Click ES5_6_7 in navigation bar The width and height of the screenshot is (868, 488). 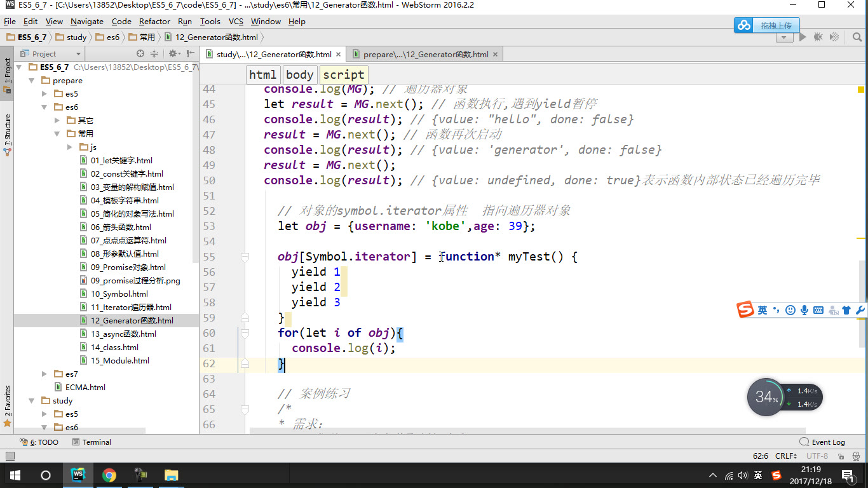pyautogui.click(x=25, y=37)
